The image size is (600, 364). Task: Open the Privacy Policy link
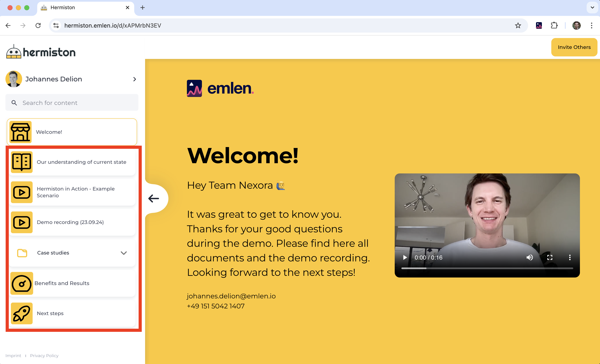(x=44, y=355)
